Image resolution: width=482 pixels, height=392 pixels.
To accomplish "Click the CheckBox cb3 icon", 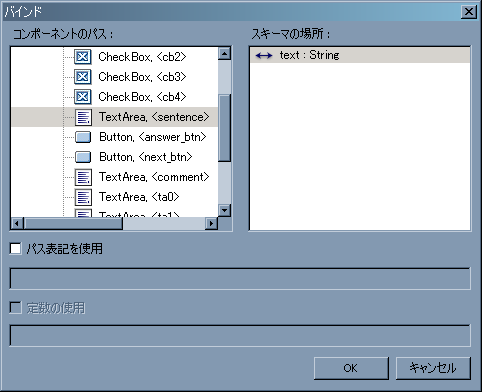I will pos(82,77).
